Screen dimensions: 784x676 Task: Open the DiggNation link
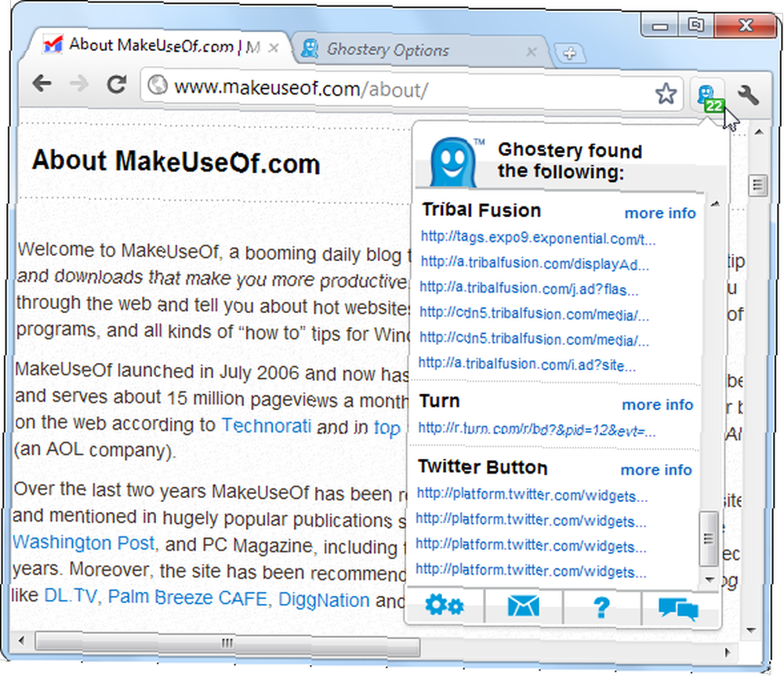[x=324, y=600]
